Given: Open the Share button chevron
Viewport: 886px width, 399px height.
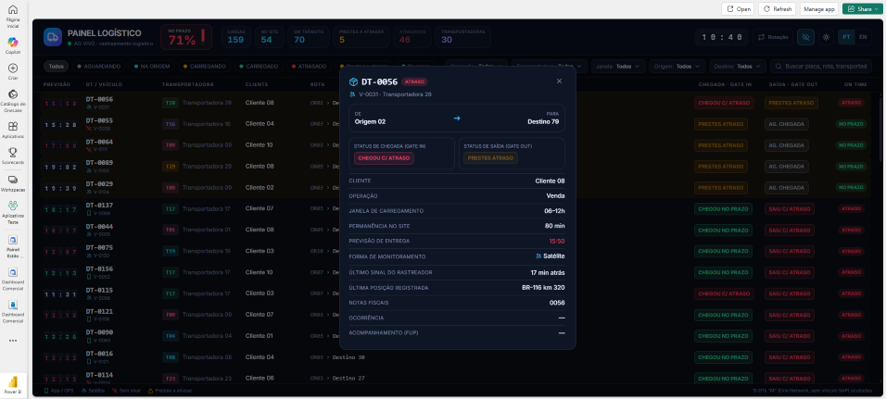Looking at the screenshot, I should [876, 9].
